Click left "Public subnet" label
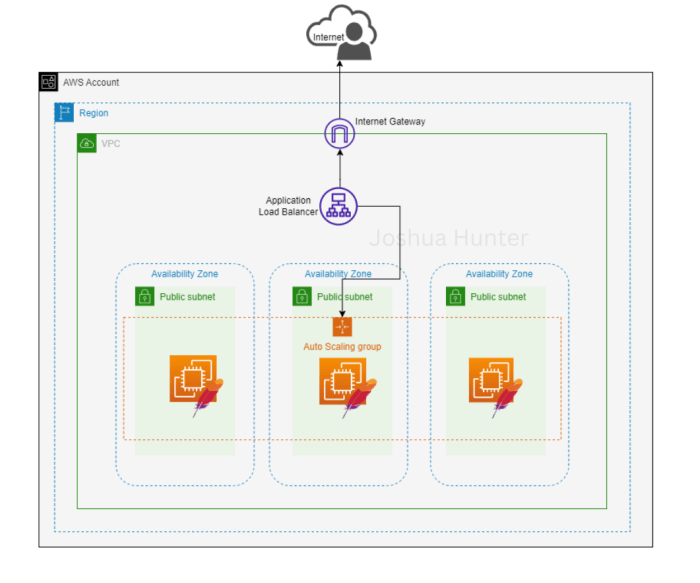This screenshot has height=583, width=700. coord(188,297)
